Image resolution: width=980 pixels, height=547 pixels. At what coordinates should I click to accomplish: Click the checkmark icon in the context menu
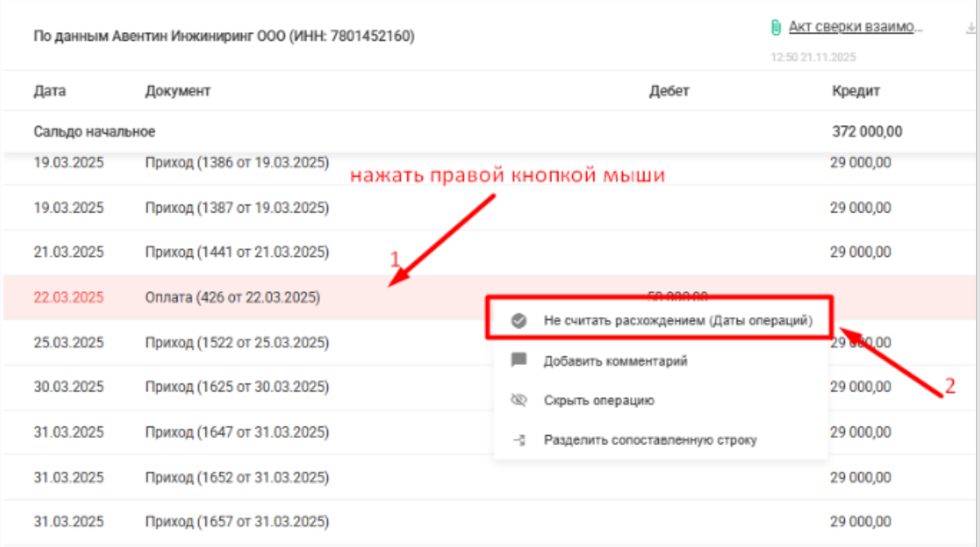519,321
